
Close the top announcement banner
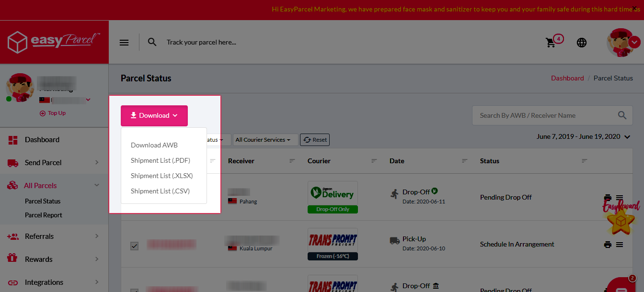(635, 9)
